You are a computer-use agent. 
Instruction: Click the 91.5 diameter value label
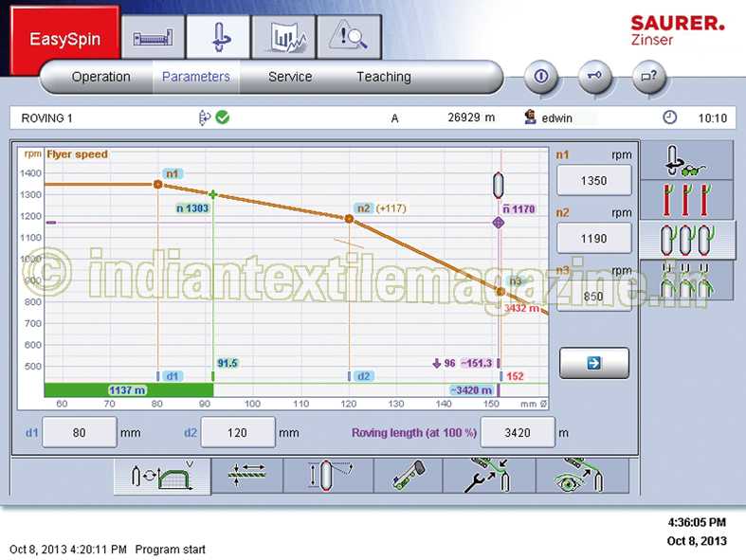click(227, 363)
